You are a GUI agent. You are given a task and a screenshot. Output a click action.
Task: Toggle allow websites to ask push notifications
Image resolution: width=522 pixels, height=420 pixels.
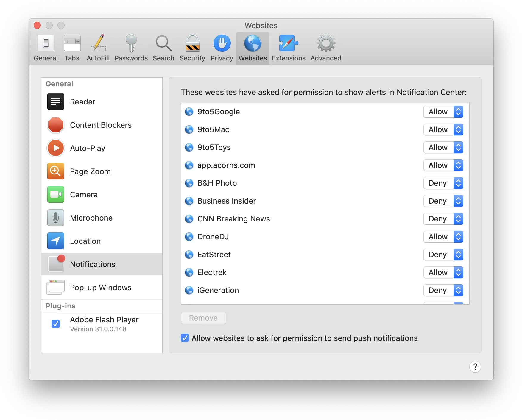185,338
